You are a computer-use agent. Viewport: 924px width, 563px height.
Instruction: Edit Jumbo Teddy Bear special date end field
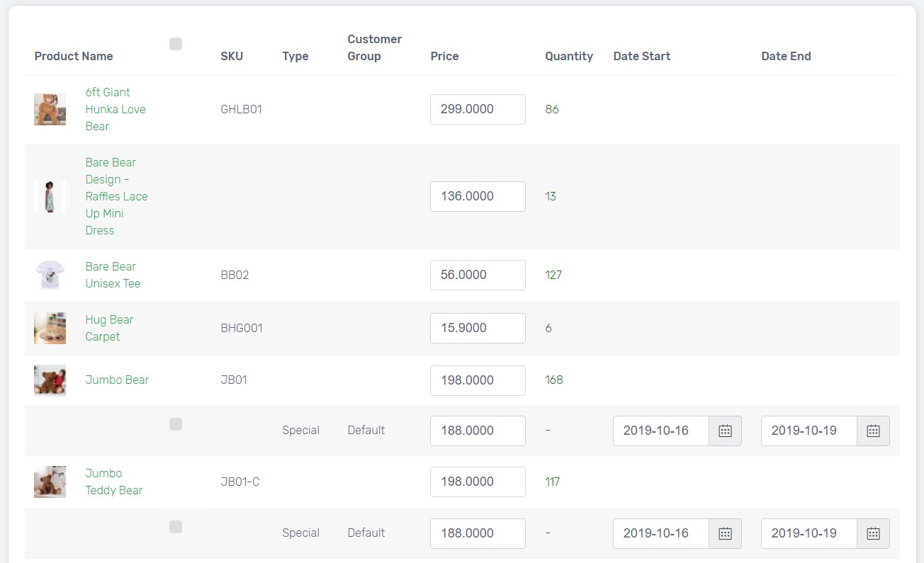(x=809, y=533)
